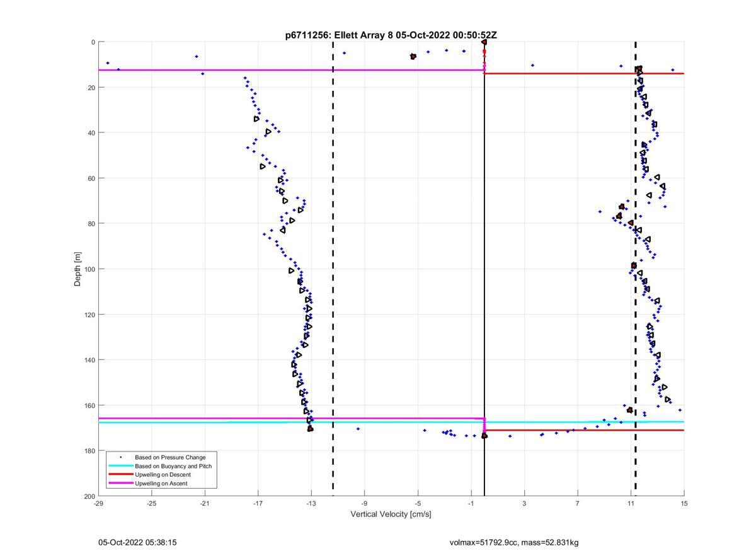Click the x-axis tick label 15

[684, 503]
